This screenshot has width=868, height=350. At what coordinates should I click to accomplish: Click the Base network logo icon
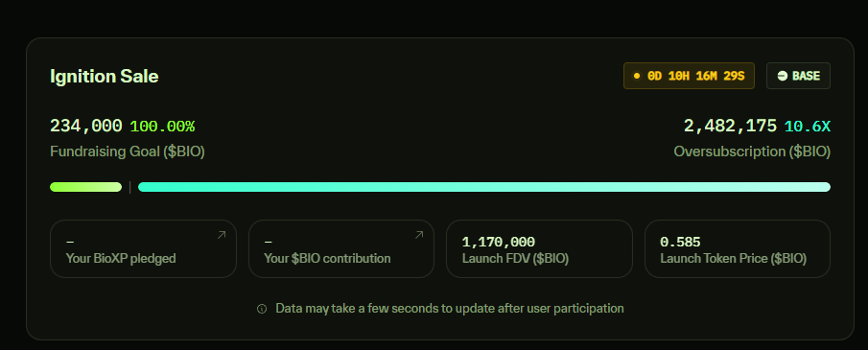point(783,76)
